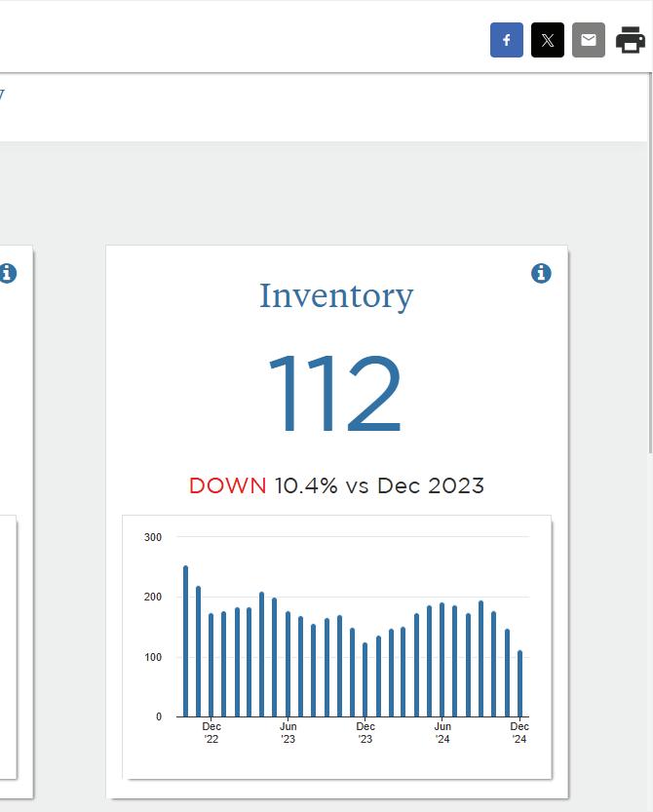
Task: Click the Dec '23 bar in the chart
Action: pyautogui.click(x=365, y=680)
